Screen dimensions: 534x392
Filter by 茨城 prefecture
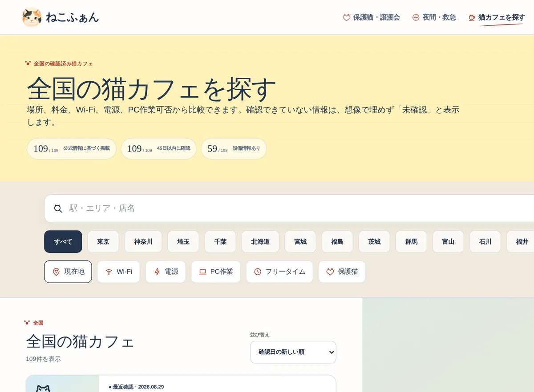pos(374,242)
